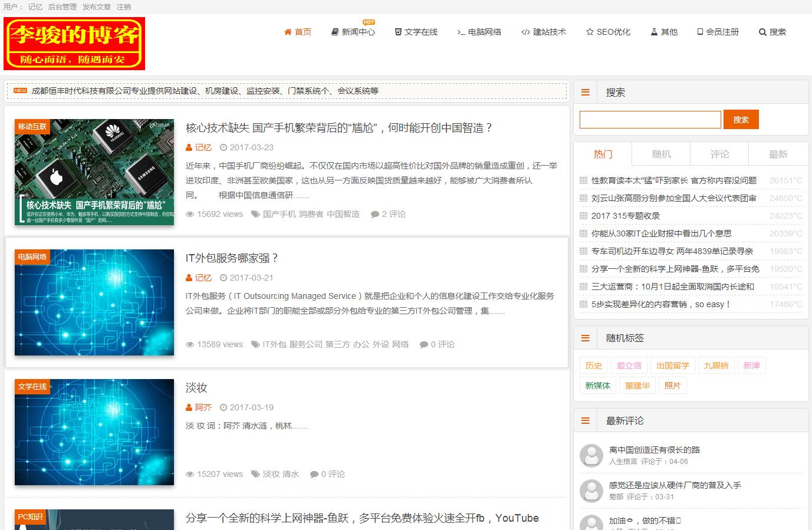Open the 首页 home menu item
812x530 pixels.
(298, 32)
